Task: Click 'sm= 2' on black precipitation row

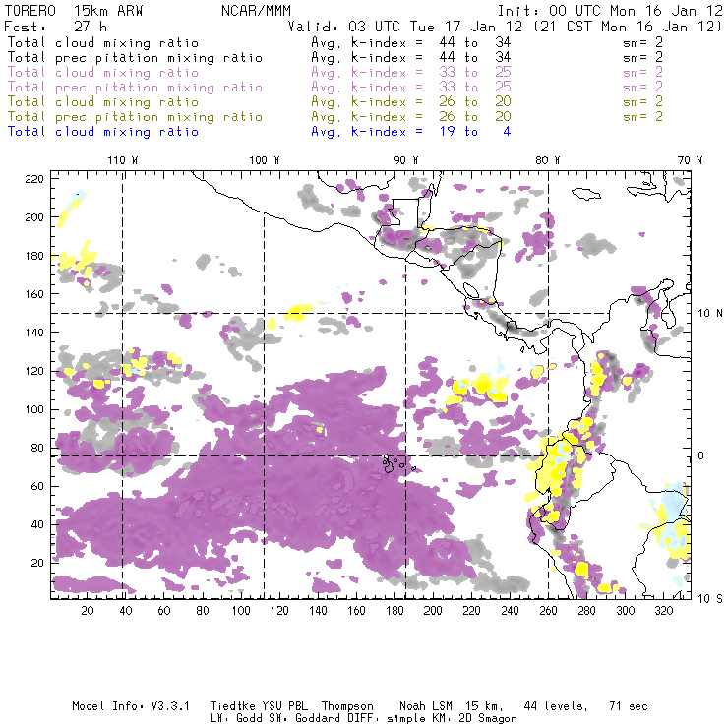Action: tap(642, 58)
